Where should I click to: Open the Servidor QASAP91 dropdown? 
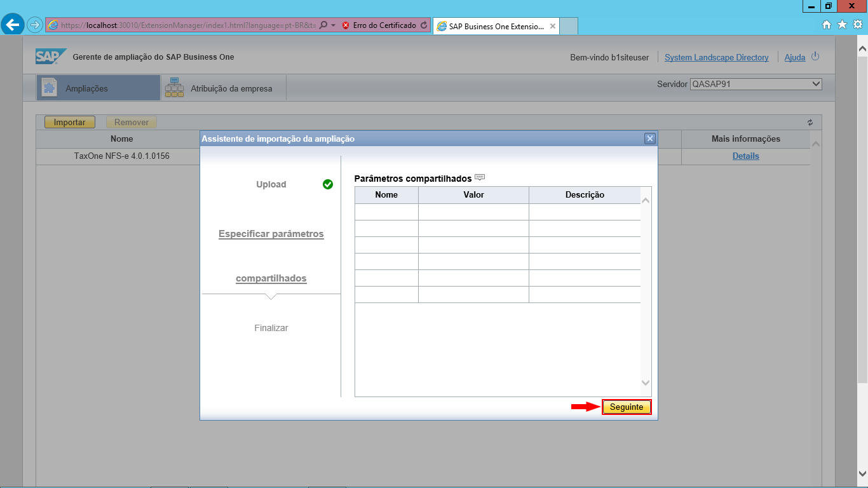756,84
